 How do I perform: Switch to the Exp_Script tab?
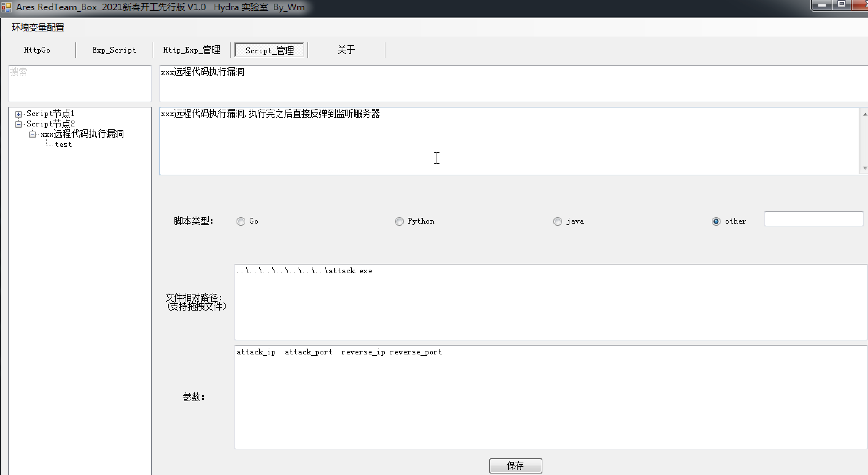point(114,50)
